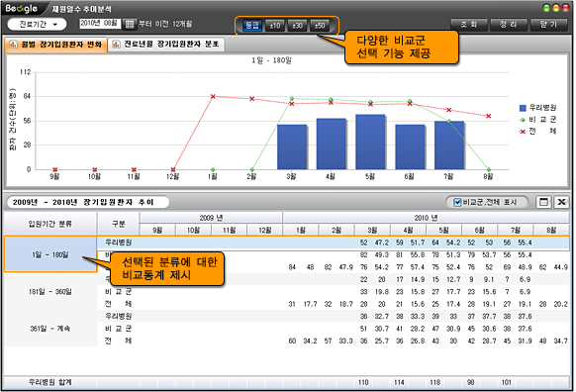Image resolution: width=576 pixels, height=392 pixels.
Task: Select the 361일 - 계속 category cell
Action: click(50, 328)
